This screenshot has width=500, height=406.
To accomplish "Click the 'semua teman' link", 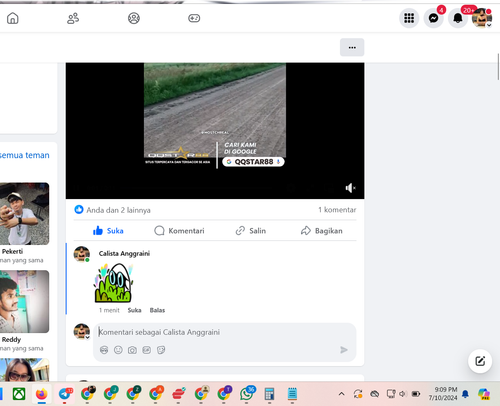I will tap(24, 155).
